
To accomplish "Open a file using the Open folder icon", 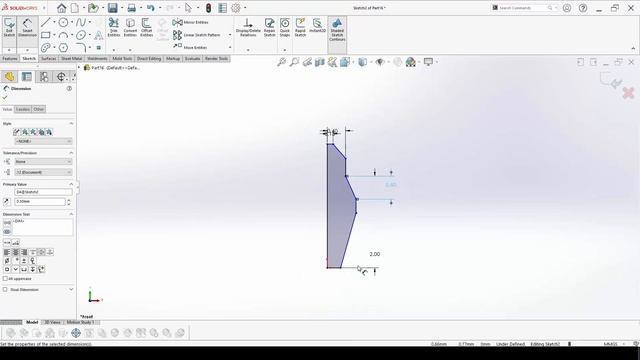I will pyautogui.click(x=93, y=8).
